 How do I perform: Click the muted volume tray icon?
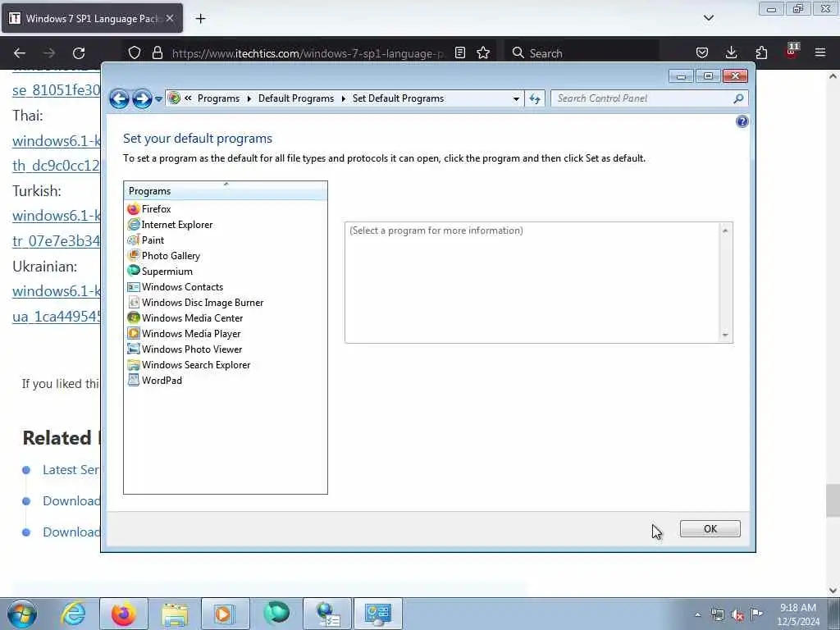tap(737, 615)
